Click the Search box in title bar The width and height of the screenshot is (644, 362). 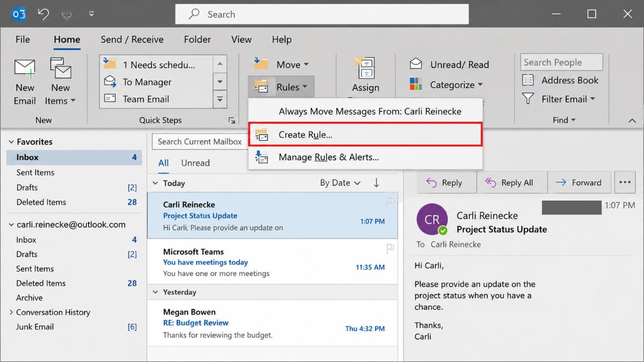pos(322,14)
